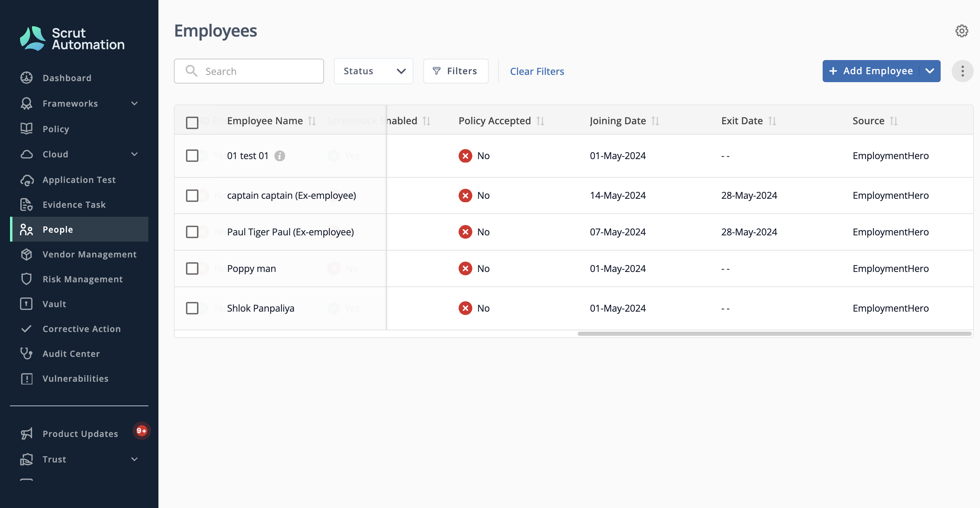
Task: Click captain captain exit date 28-May-2024
Action: [749, 196]
